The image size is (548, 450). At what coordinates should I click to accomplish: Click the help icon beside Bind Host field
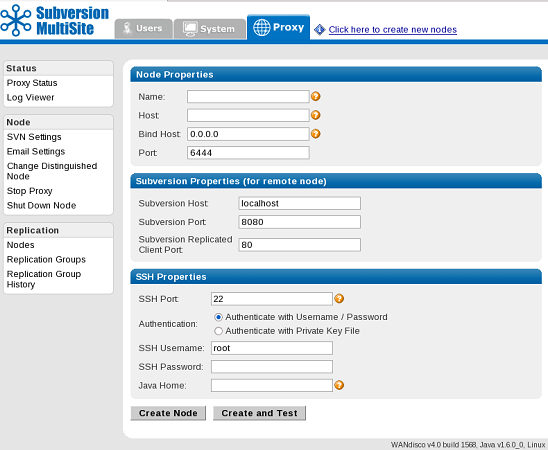[316, 134]
